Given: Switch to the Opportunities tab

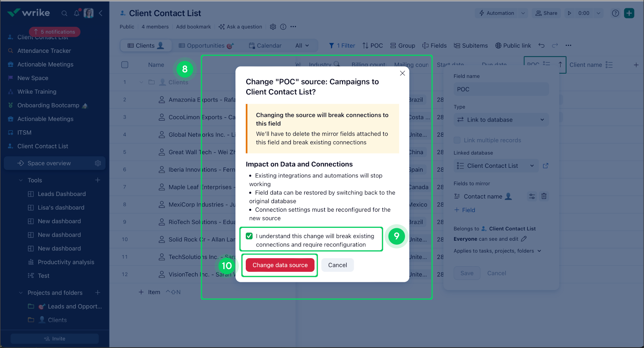Looking at the screenshot, I should pyautogui.click(x=206, y=45).
